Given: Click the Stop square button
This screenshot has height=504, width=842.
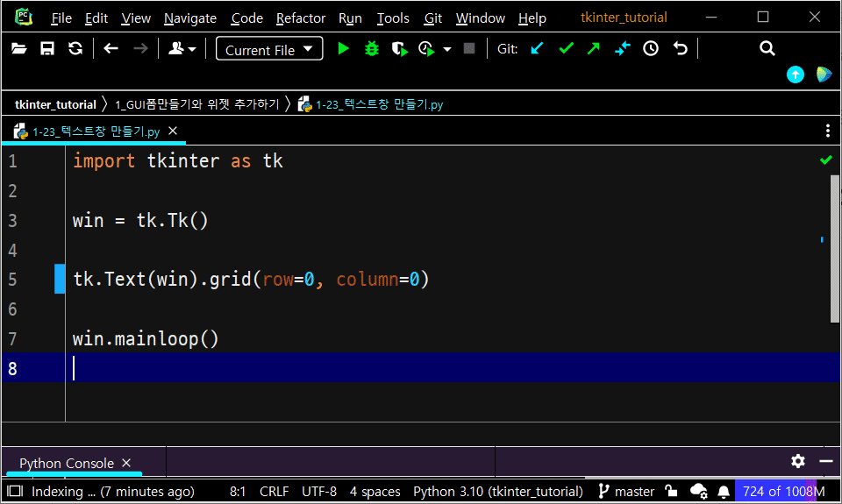Looking at the screenshot, I should [x=469, y=49].
